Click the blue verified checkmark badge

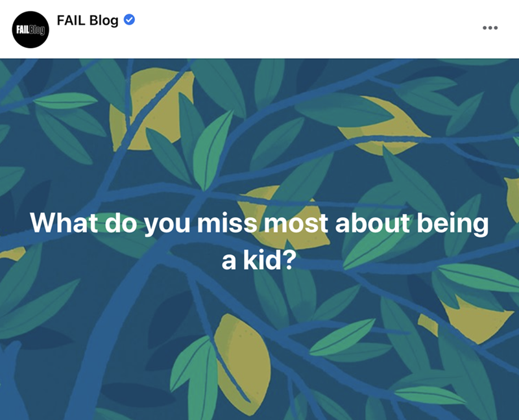[x=129, y=20]
